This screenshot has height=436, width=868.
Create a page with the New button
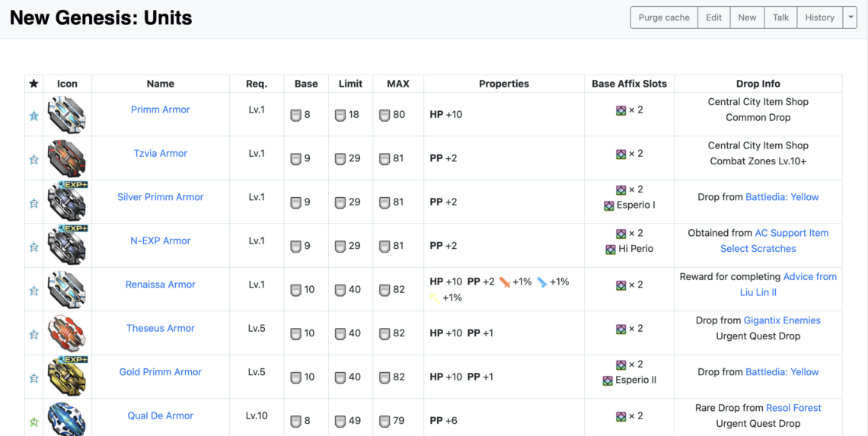click(x=747, y=18)
